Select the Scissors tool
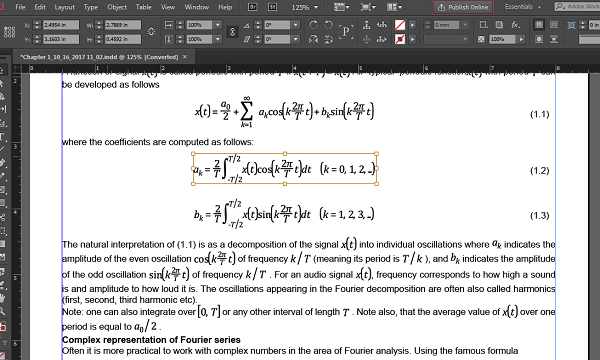600x360 pixels. [2, 217]
